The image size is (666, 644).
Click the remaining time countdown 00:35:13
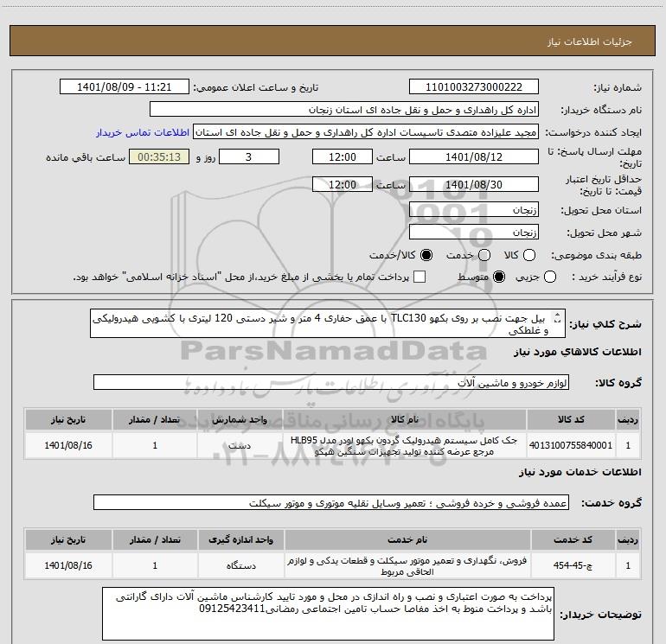[x=159, y=156]
